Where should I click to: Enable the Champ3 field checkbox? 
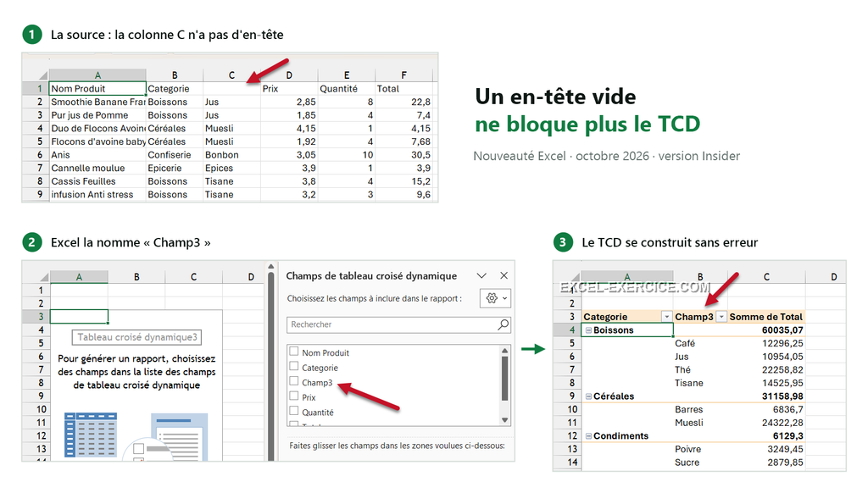click(294, 381)
